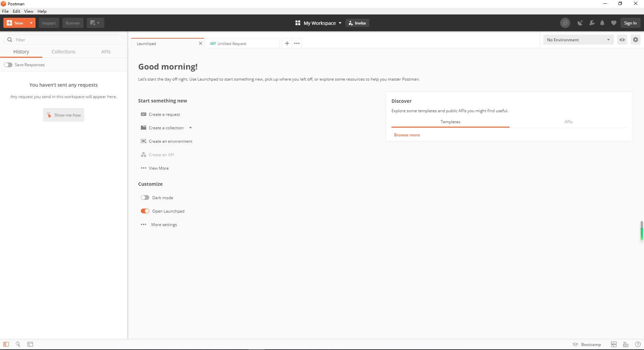Viewport: 644px width, 350px height.
Task: Open keyboard shortcuts icon in status bar
Action: click(x=626, y=344)
